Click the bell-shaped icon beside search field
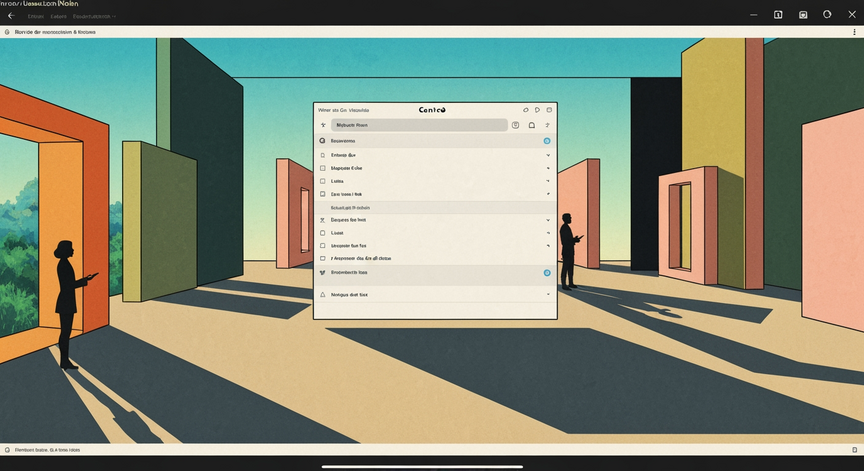The image size is (864, 471). click(x=532, y=125)
